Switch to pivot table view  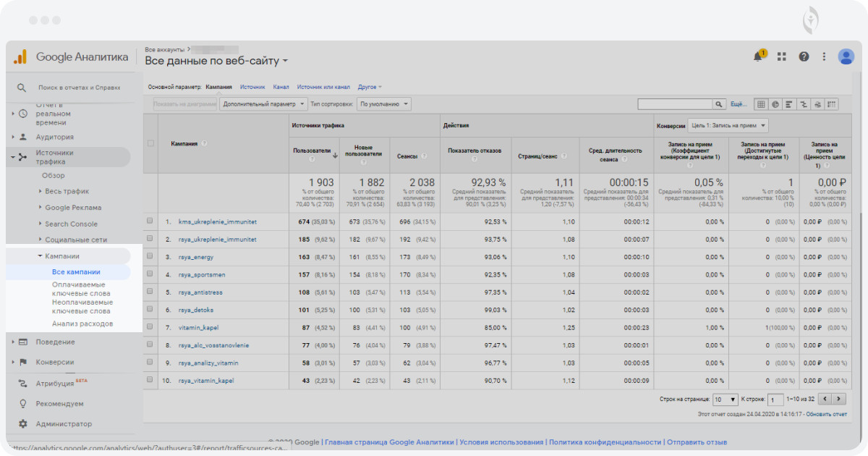coord(832,104)
